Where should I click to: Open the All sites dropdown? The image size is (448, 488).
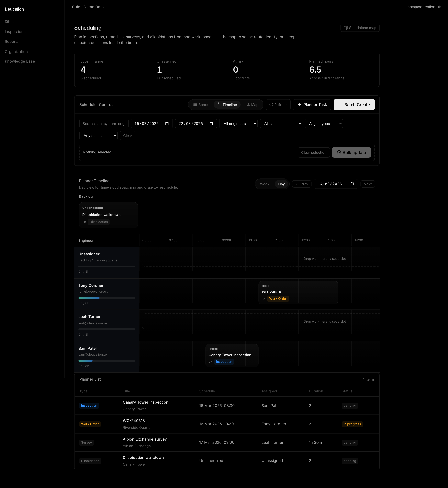[x=281, y=124]
